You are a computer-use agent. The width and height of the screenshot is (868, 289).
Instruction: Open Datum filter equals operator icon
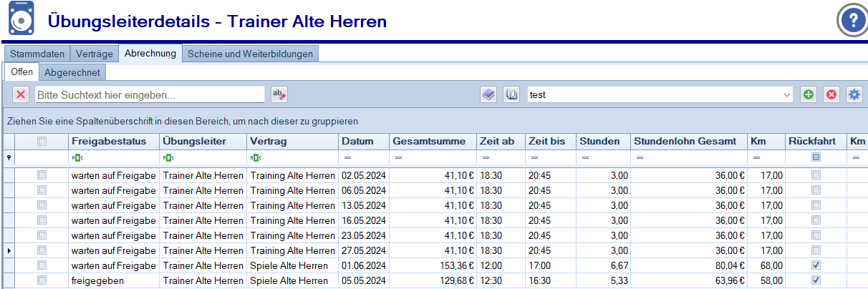(x=347, y=157)
